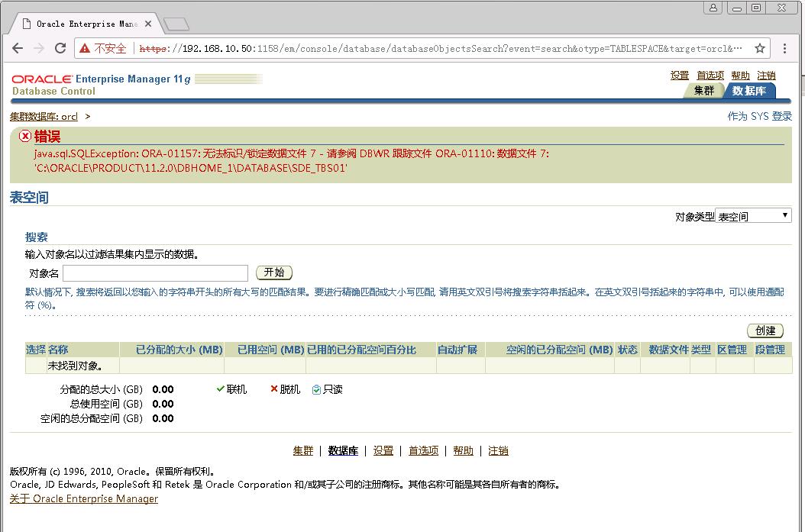Open the Chrome three-dot menu

point(784,48)
